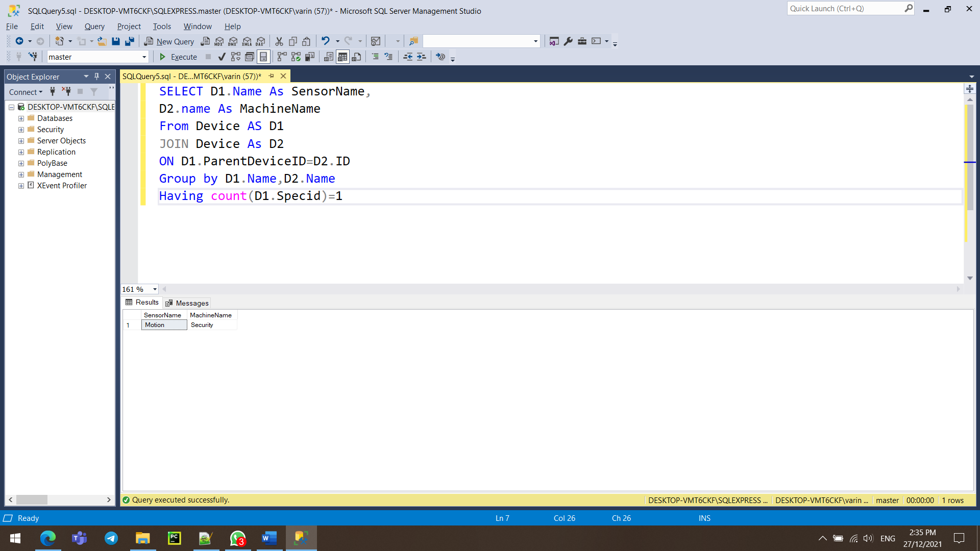
Task: Click the Database Engine Query icon
Action: pos(205,41)
